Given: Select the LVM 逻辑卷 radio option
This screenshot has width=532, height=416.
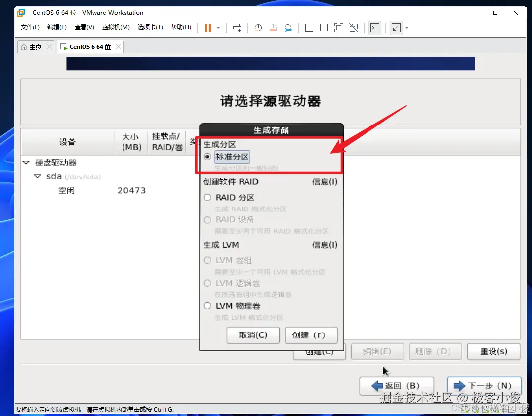Looking at the screenshot, I should (x=207, y=283).
